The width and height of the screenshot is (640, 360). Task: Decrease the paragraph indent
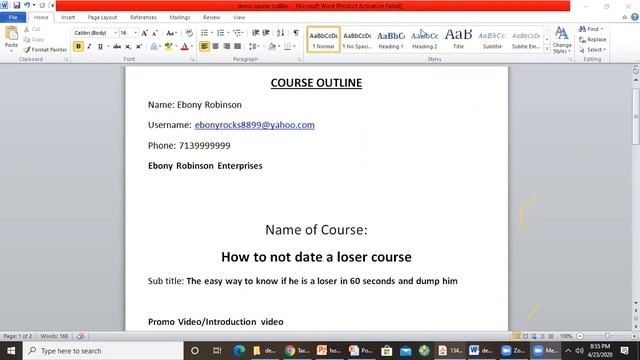tap(256, 33)
